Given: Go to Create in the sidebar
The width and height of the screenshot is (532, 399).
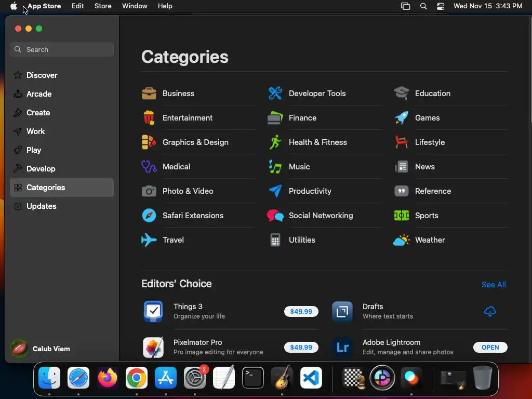Looking at the screenshot, I should pos(62,113).
